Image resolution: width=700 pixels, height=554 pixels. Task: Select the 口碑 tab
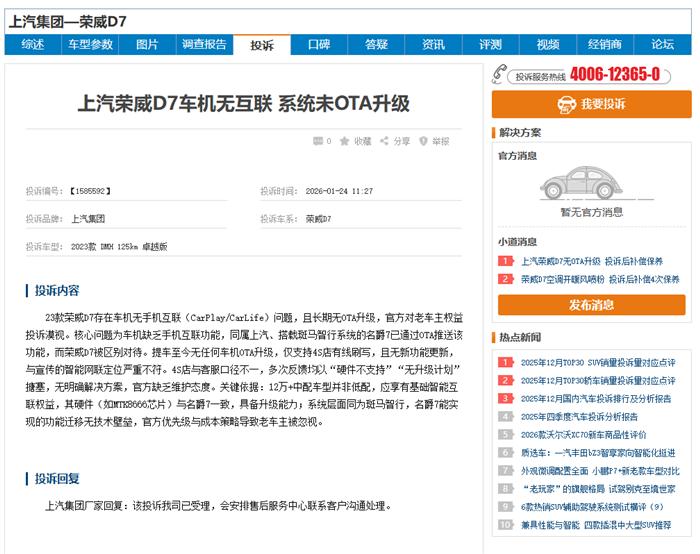click(x=319, y=45)
